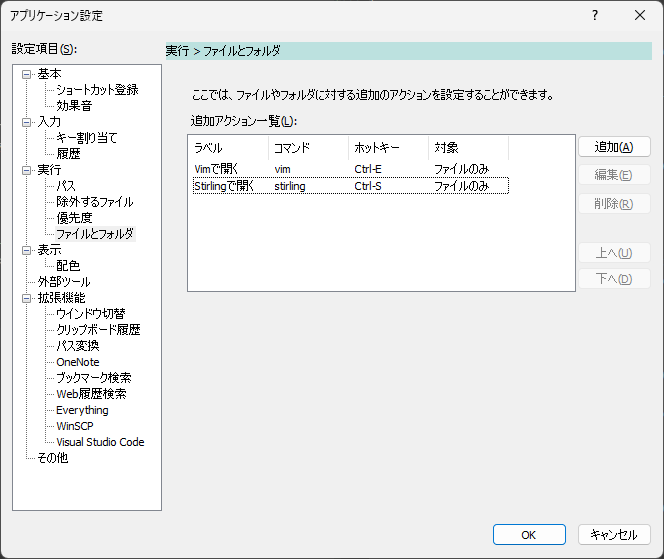Select ショートカット登録 in settings tree

pos(97,90)
